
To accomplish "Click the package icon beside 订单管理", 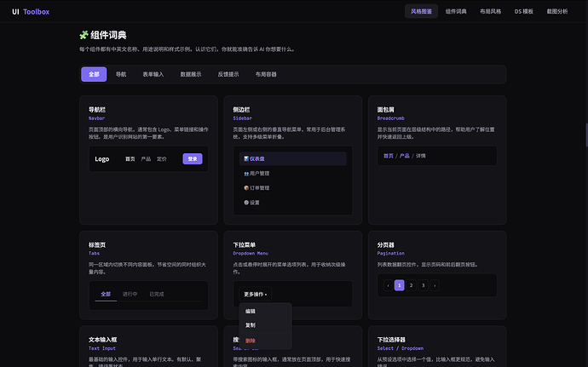I will click(246, 188).
